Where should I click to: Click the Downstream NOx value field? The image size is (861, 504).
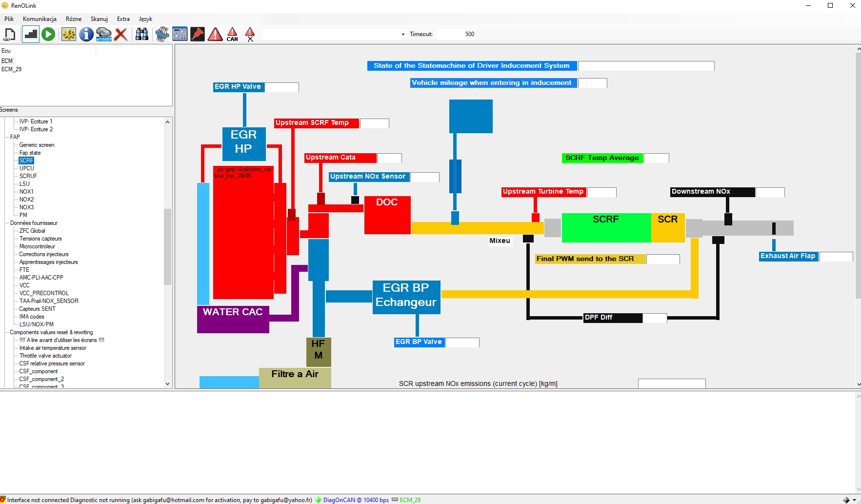(770, 192)
